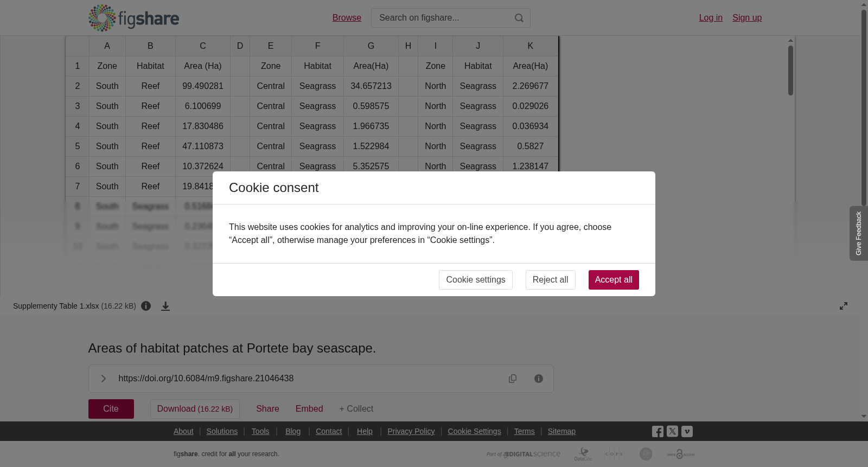This screenshot has height=467, width=868.
Task: Open figshare Facebook page
Action: pos(658,432)
